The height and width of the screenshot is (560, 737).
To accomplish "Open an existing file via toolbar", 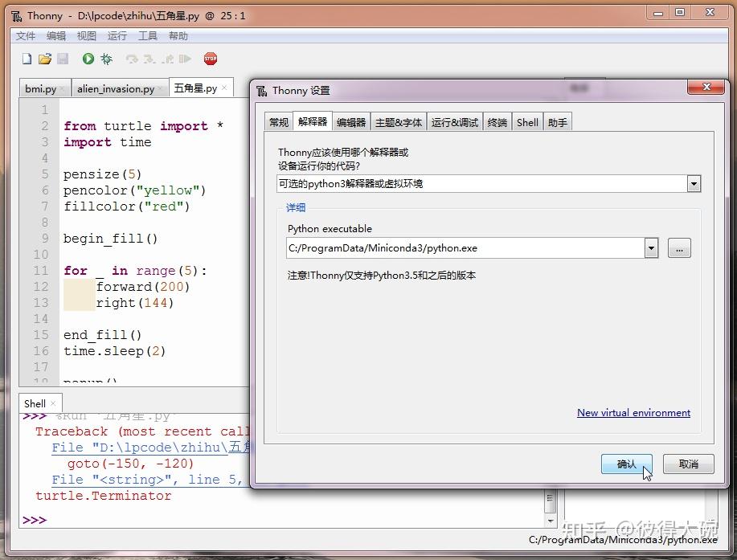I will click(46, 58).
